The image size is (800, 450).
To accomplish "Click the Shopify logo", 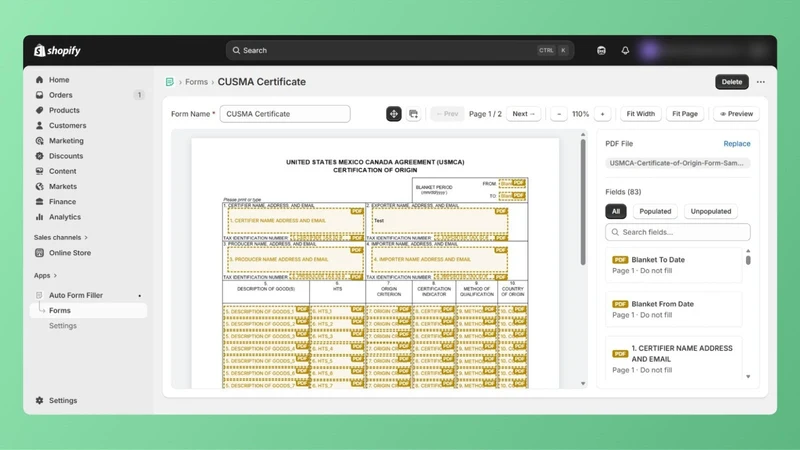I will coord(57,51).
